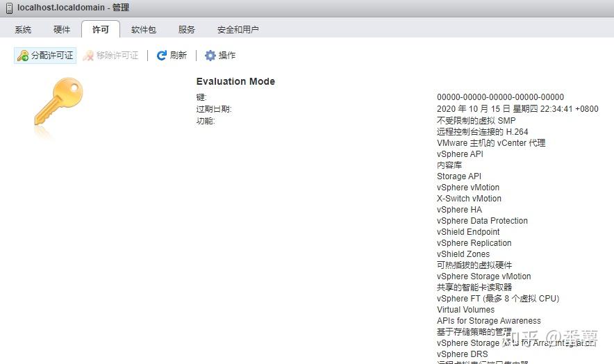Open the 软件包 tab
614x364 pixels.
144,30
